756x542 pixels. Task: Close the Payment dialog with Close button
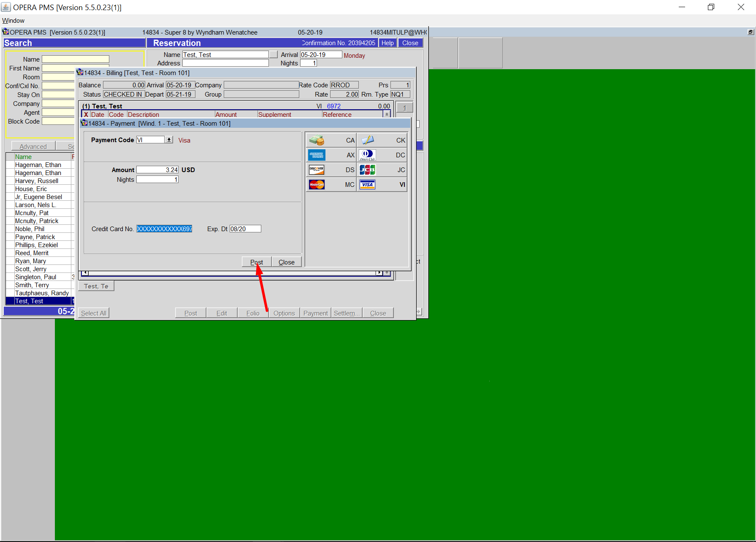(x=287, y=262)
